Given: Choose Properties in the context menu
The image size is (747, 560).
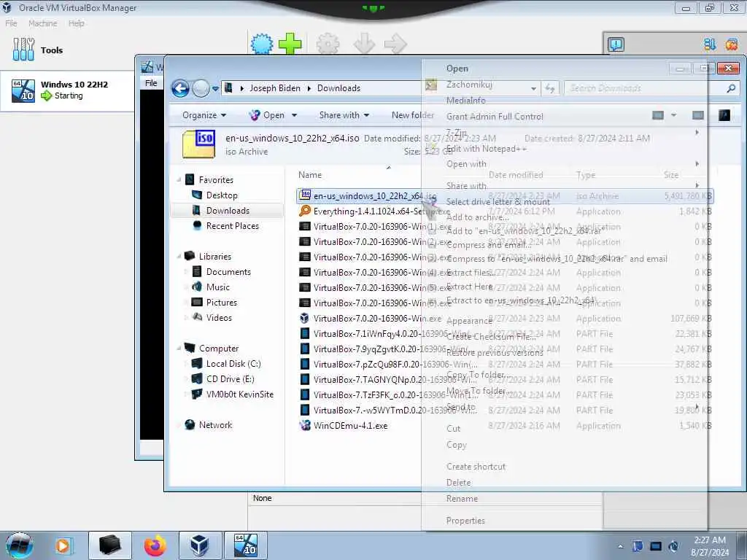Looking at the screenshot, I should pos(465,521).
